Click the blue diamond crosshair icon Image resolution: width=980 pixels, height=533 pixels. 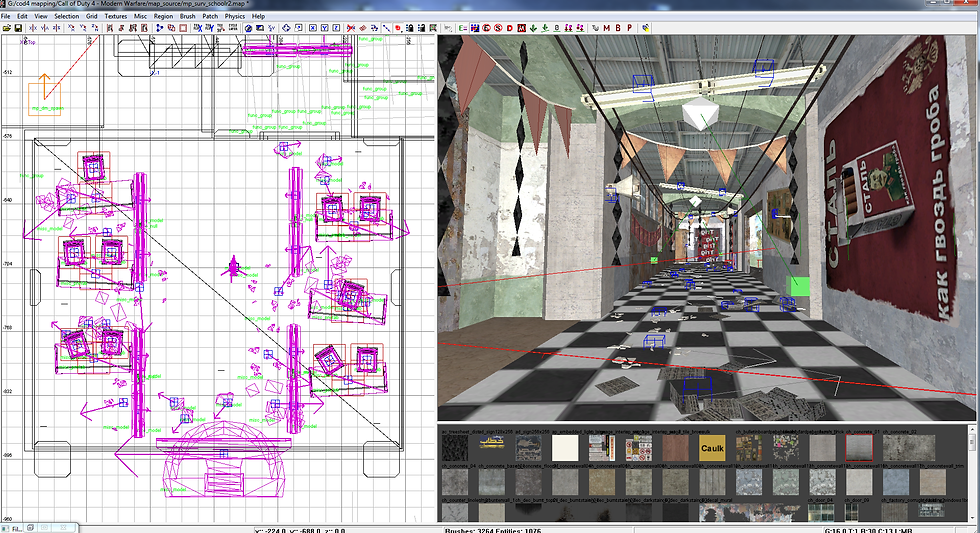(x=286, y=28)
